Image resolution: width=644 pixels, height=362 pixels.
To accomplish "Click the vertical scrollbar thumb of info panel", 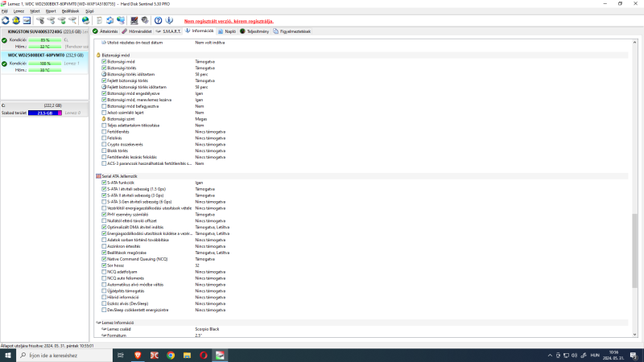I will point(634,250).
